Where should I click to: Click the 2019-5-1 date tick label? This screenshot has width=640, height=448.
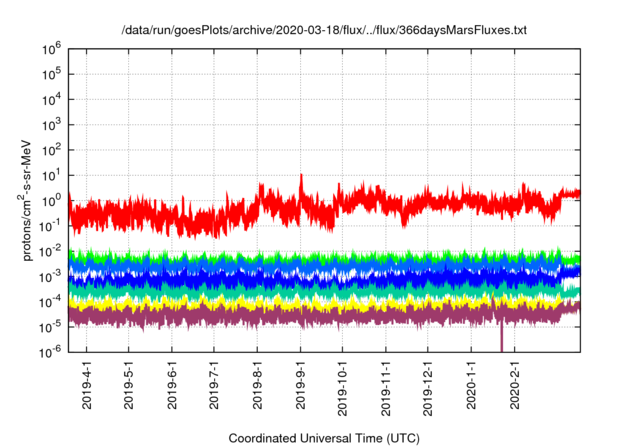[x=128, y=386]
